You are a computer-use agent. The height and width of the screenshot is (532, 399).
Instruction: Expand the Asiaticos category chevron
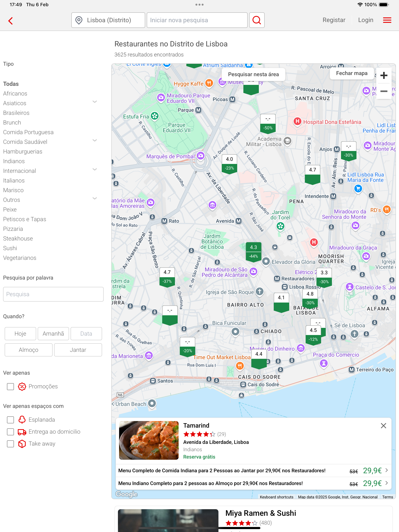click(x=95, y=102)
